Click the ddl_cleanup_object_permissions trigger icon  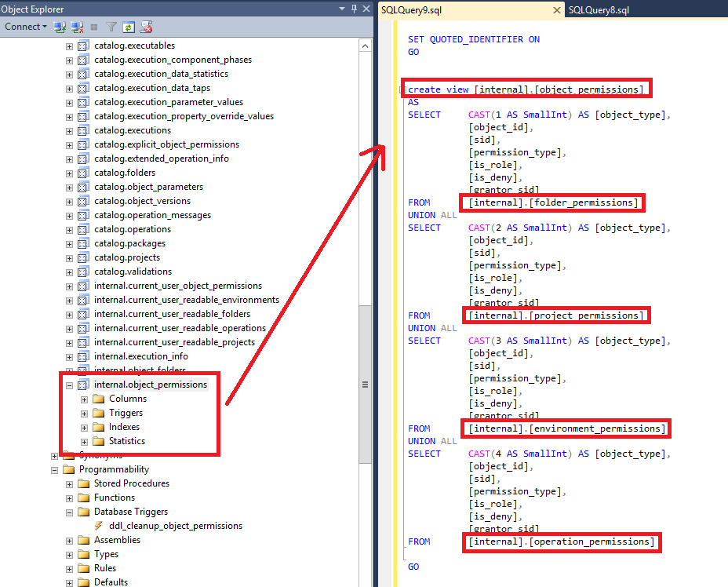tap(99, 526)
